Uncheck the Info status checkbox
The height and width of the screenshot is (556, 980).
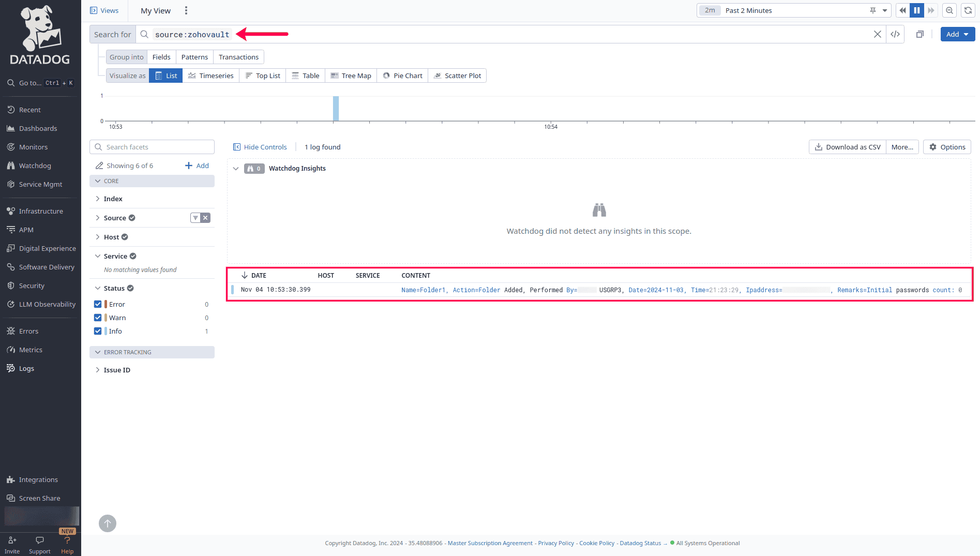click(98, 331)
